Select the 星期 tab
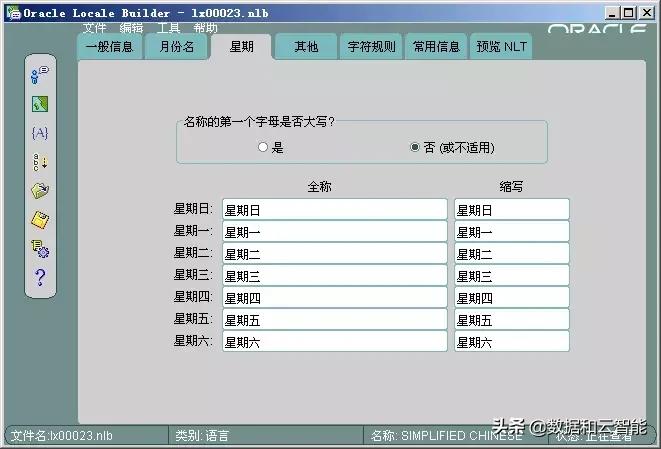This screenshot has height=449, width=661. pos(242,46)
